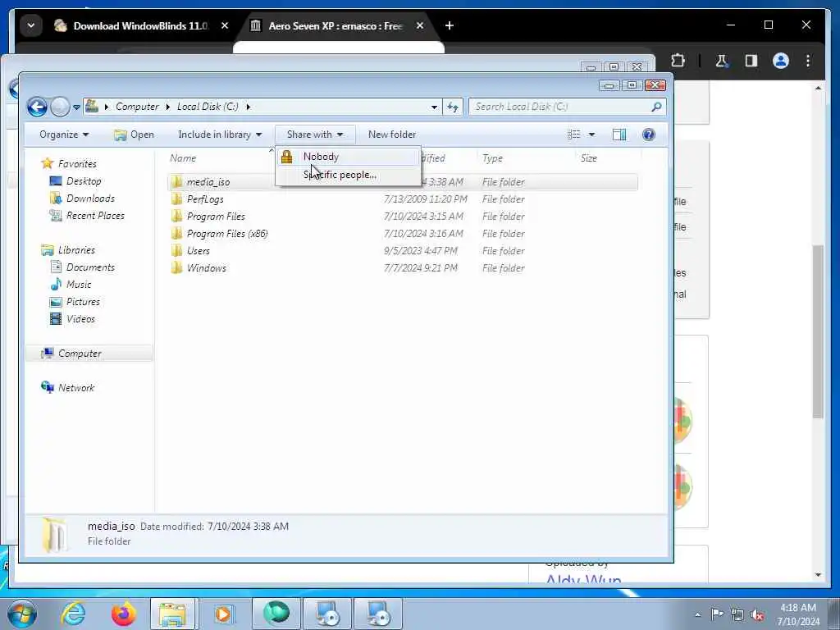Select Network in navigation pane

point(75,388)
